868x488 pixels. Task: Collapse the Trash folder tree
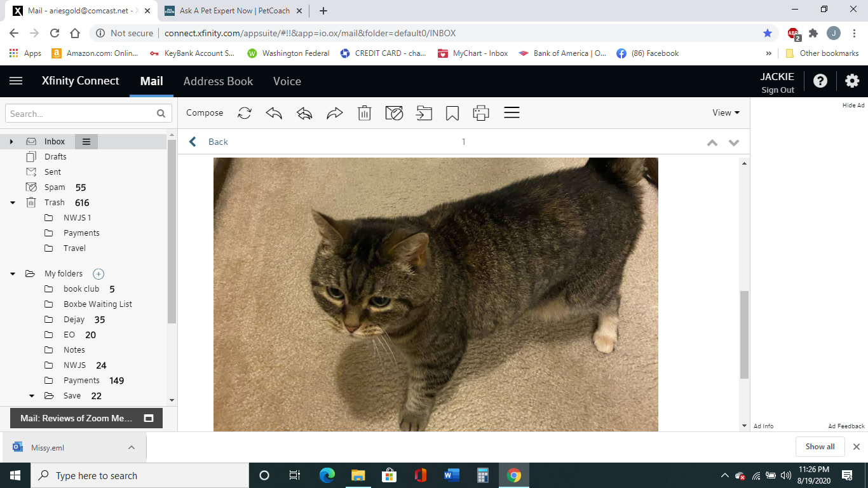(11, 202)
